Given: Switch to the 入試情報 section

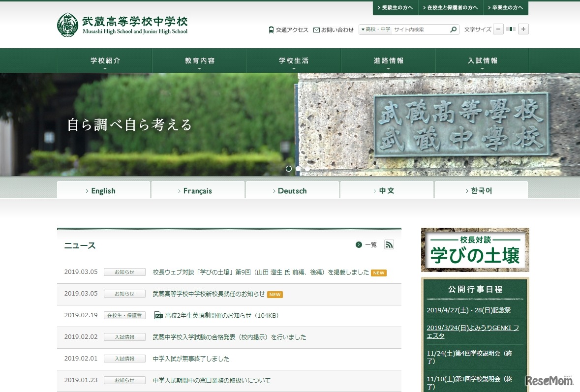Looking at the screenshot, I should pyautogui.click(x=482, y=60).
